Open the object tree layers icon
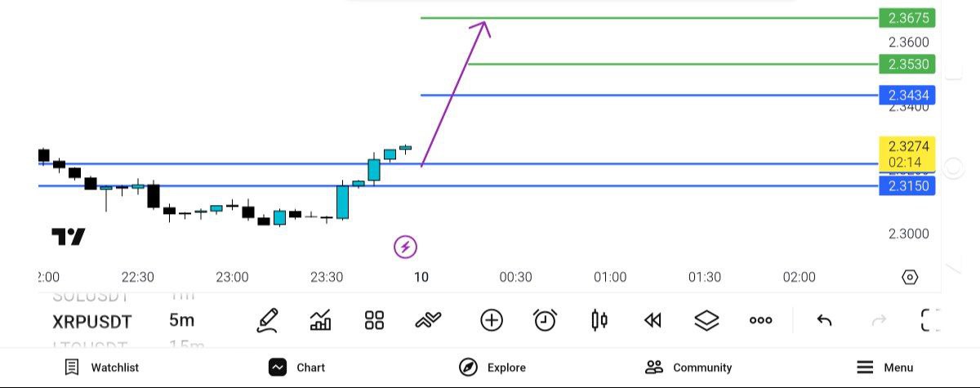The height and width of the screenshot is (388, 980). [x=706, y=320]
